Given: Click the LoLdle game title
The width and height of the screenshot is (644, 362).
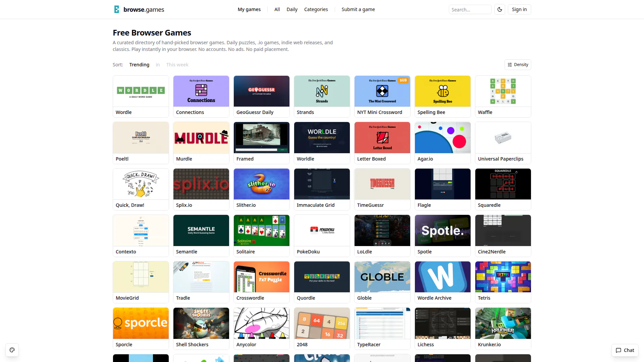Looking at the screenshot, I should (364, 252).
